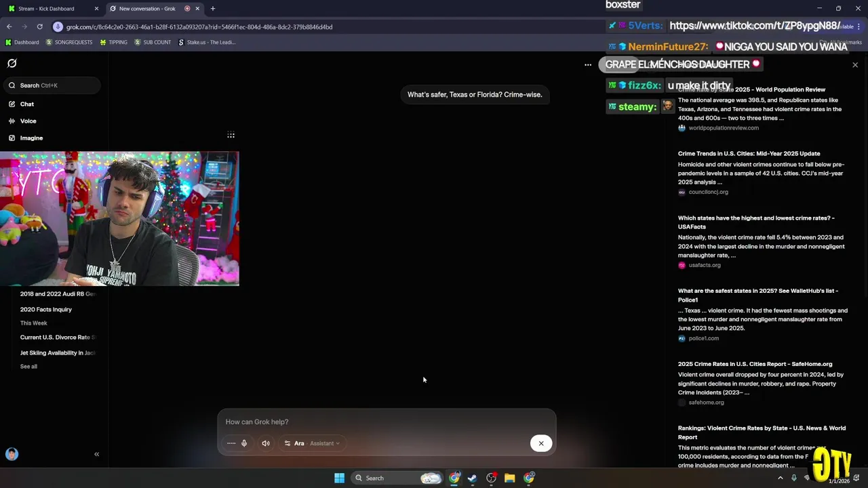Image resolution: width=868 pixels, height=488 pixels.
Task: Open the OBS icon in the taskbar
Action: point(492,478)
